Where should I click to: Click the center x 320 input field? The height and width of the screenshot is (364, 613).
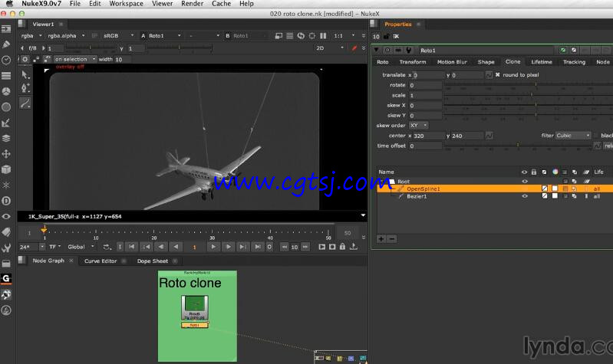click(428, 136)
